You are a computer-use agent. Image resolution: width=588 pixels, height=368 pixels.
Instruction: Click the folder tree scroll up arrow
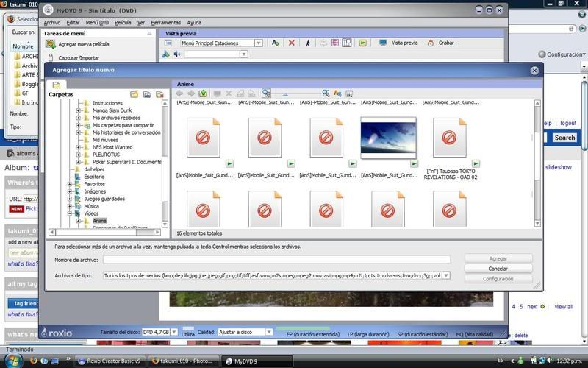click(165, 103)
